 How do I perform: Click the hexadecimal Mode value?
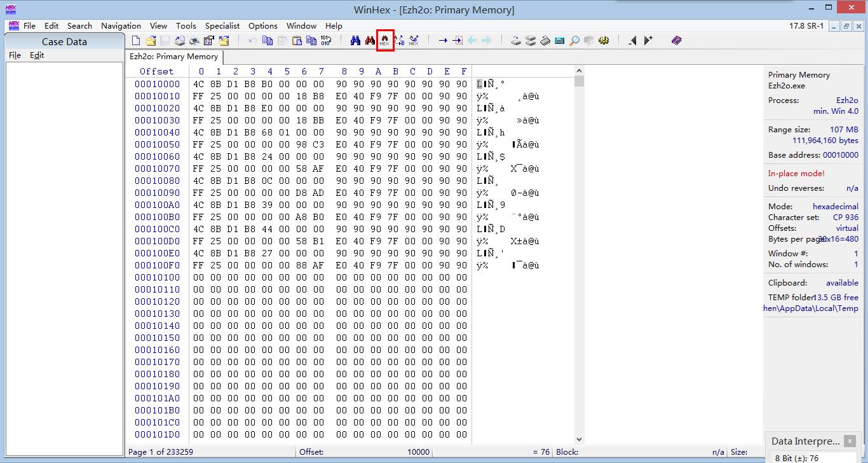click(x=835, y=207)
